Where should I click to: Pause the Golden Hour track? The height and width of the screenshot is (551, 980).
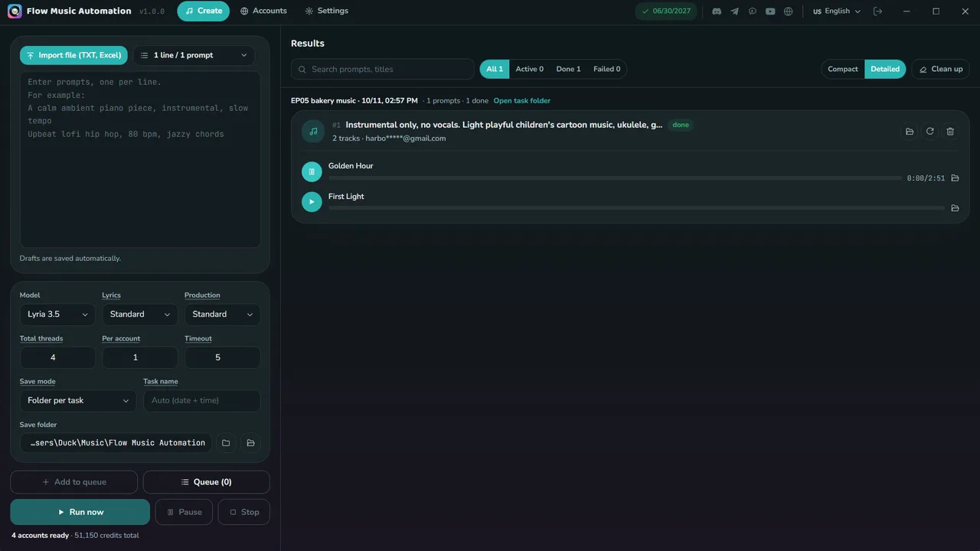[x=312, y=172]
